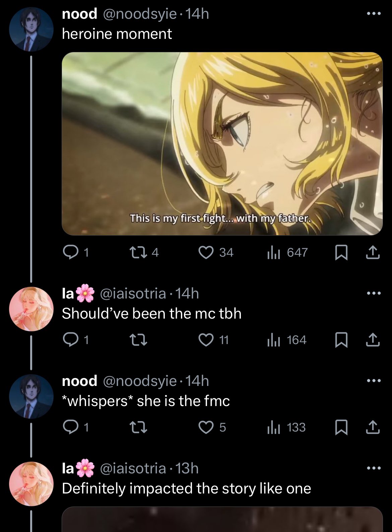Reply to "she is the fmc" tweet

(x=76, y=427)
